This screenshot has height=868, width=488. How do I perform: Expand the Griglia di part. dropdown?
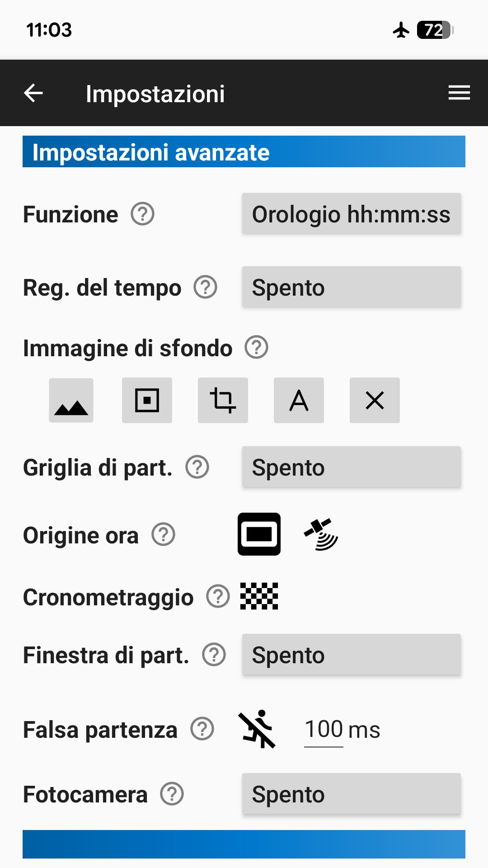[351, 467]
